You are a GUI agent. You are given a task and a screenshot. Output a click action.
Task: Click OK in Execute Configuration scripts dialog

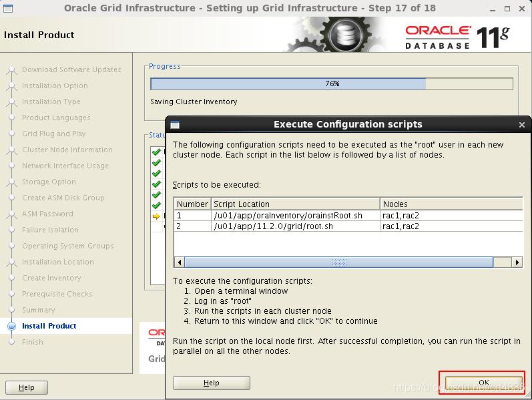(x=483, y=383)
